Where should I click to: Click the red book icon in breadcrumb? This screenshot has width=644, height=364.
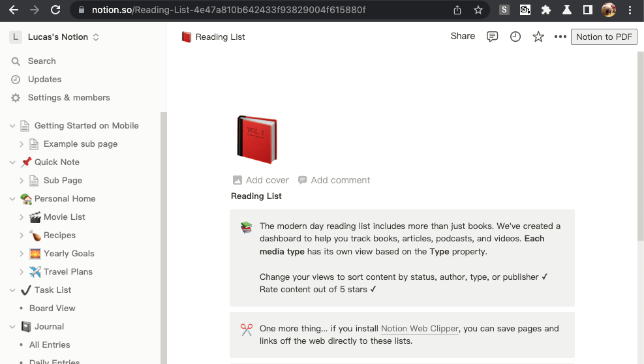pyautogui.click(x=187, y=37)
